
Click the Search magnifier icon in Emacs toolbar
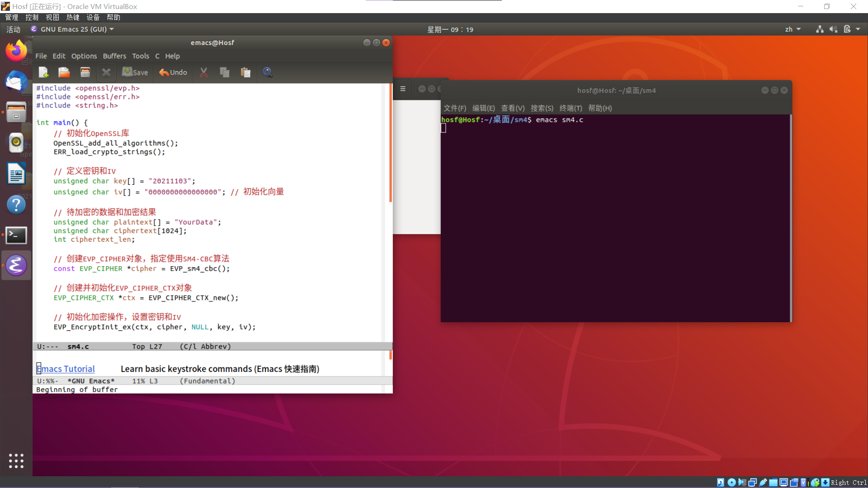coord(267,72)
